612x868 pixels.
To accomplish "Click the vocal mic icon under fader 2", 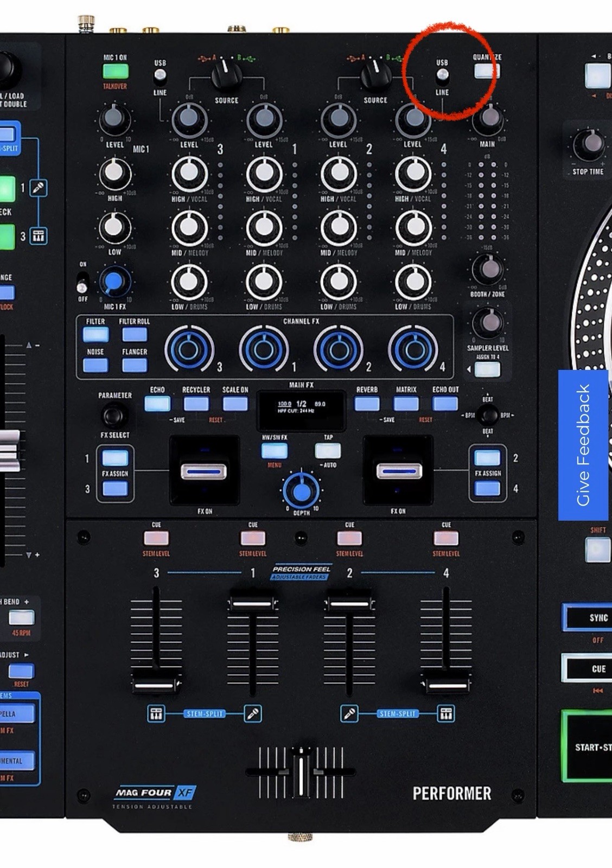I will tap(349, 713).
